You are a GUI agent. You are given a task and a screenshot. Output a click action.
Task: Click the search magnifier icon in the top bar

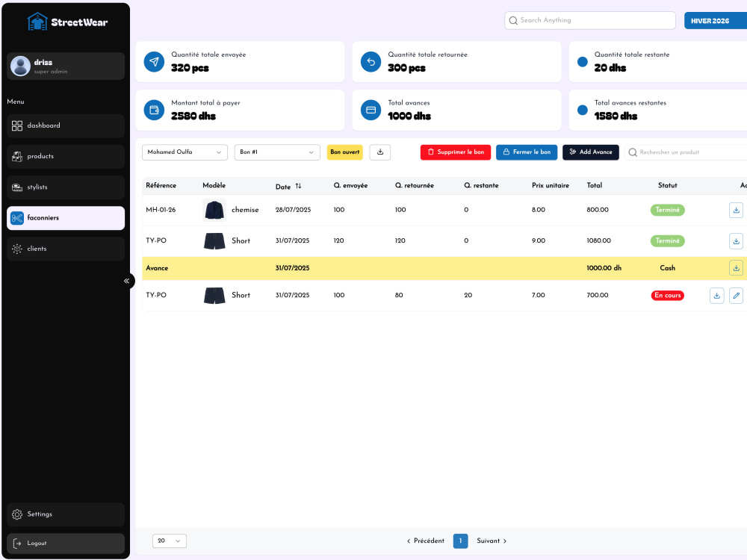pos(513,20)
